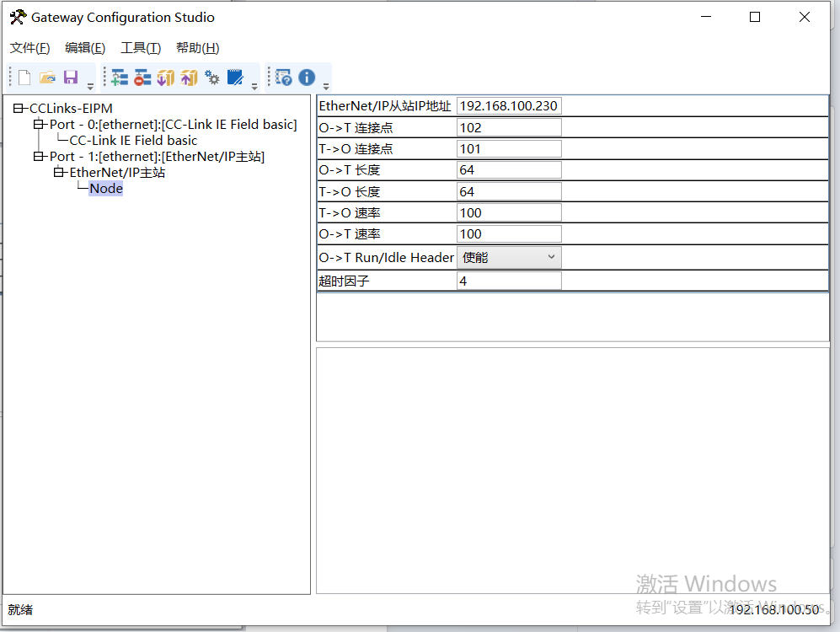Image resolution: width=840 pixels, height=632 pixels.
Task: Create a new configuration file
Action: [x=24, y=78]
